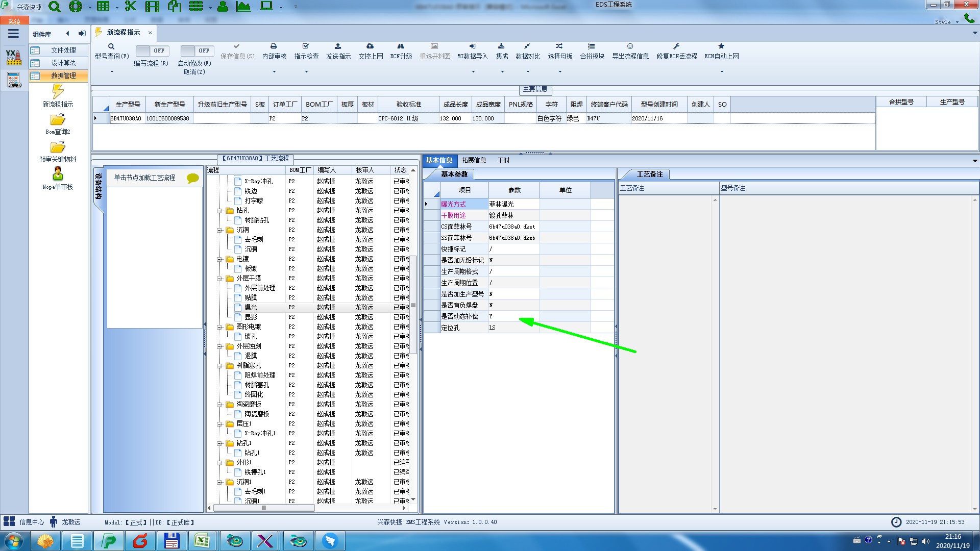Click the 导出流程信息 icon
Viewport: 980px width, 551px height.
click(x=630, y=46)
